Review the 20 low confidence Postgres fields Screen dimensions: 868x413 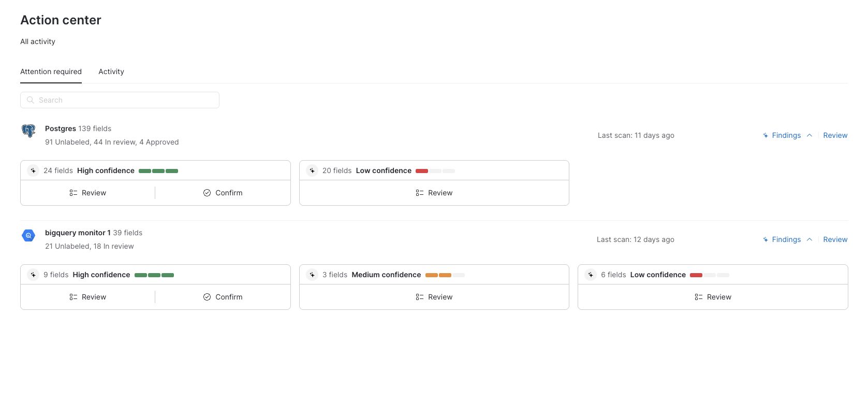coord(434,193)
